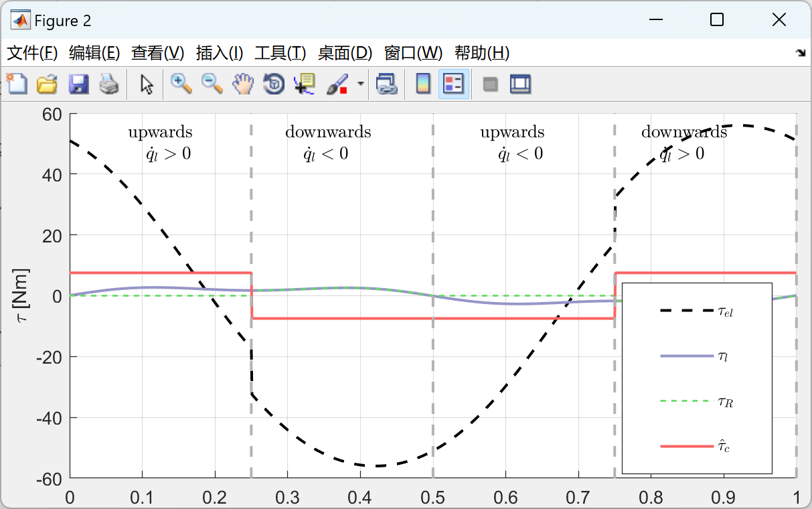Screen dimensions: 812x509
Task: Select the Brush data tool
Action: [x=337, y=84]
